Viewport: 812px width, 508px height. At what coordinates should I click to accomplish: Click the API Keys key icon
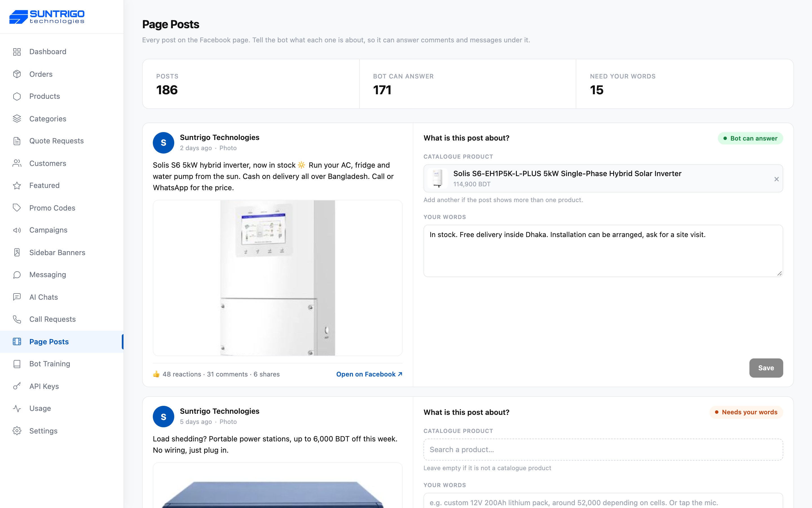[x=17, y=386]
